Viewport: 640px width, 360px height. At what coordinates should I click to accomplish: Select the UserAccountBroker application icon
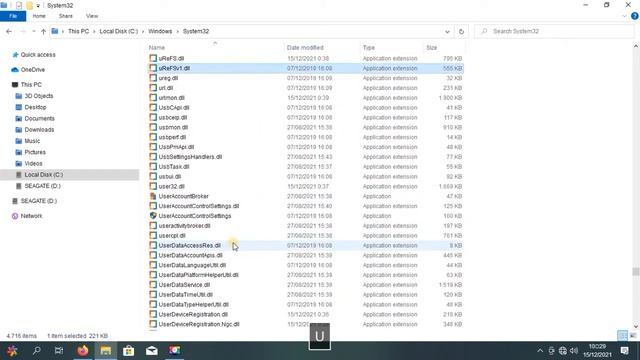point(153,196)
